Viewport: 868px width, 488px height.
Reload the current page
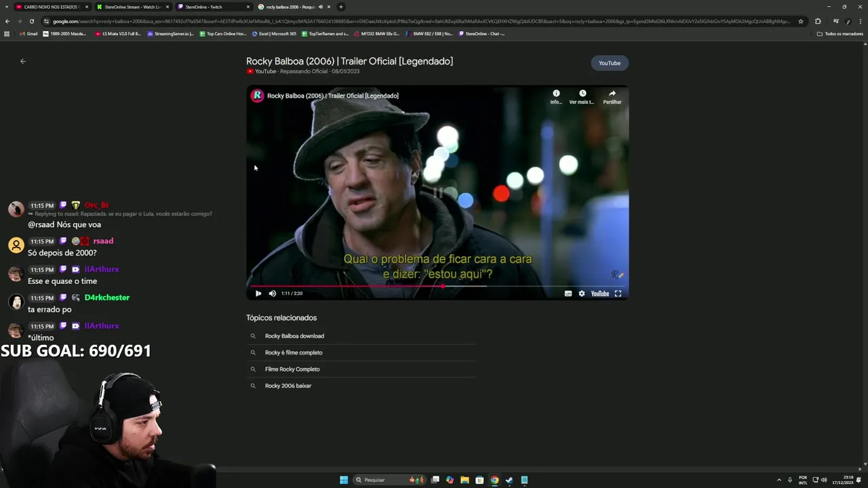click(32, 21)
